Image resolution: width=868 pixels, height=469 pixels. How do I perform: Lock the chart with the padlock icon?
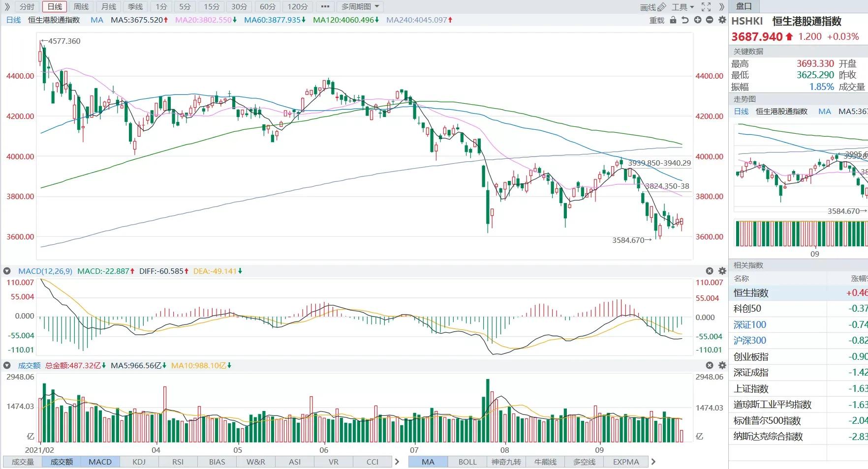(x=673, y=20)
